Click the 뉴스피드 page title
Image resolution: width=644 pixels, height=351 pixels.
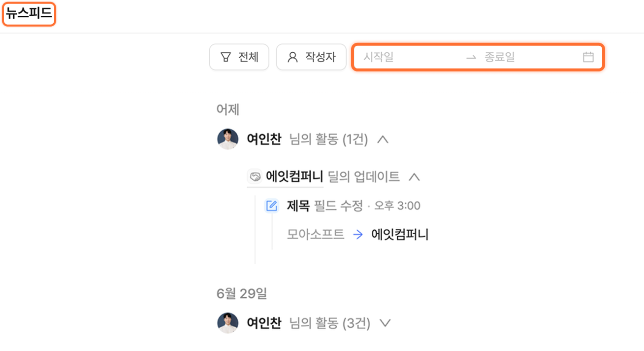[29, 14]
